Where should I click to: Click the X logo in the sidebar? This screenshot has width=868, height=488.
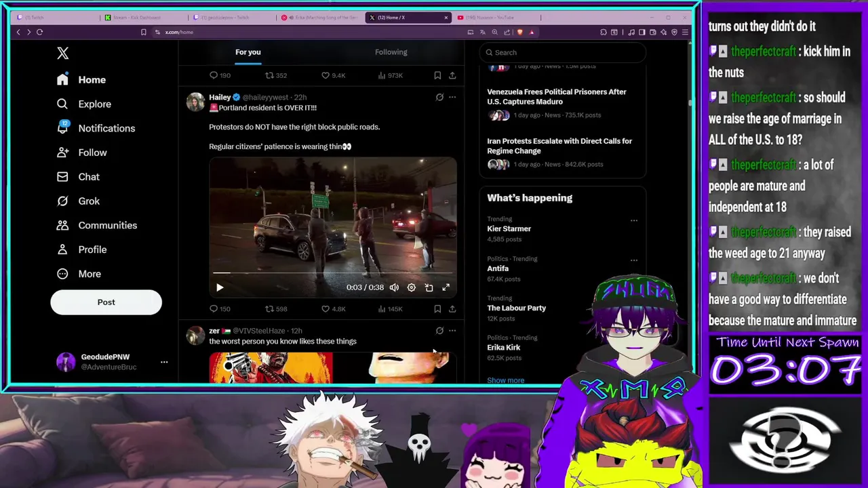coord(62,53)
